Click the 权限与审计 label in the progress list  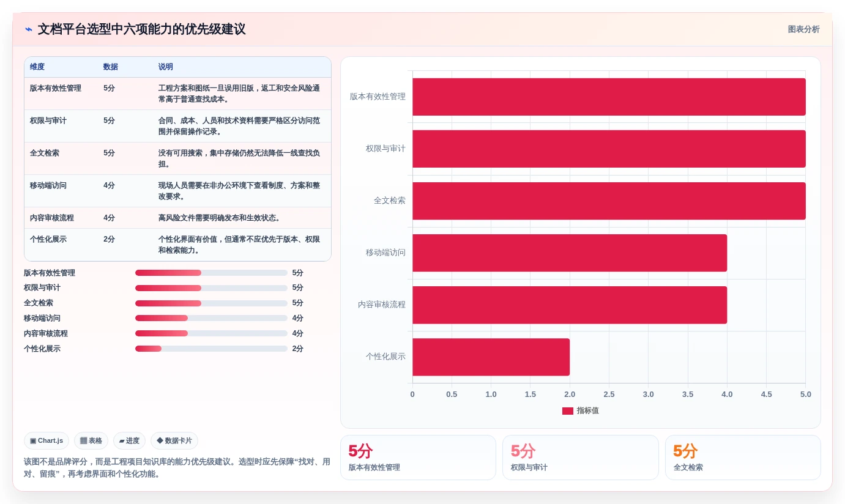click(42, 287)
